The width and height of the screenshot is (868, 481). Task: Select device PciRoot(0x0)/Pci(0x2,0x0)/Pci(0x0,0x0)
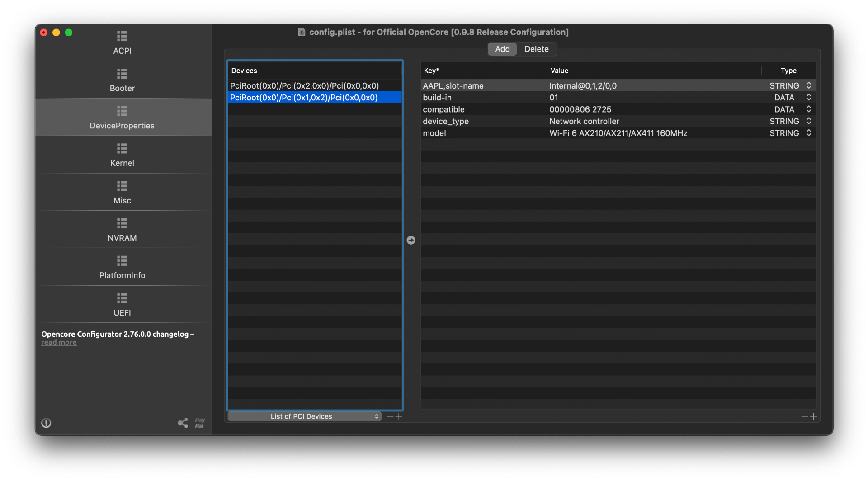315,85
